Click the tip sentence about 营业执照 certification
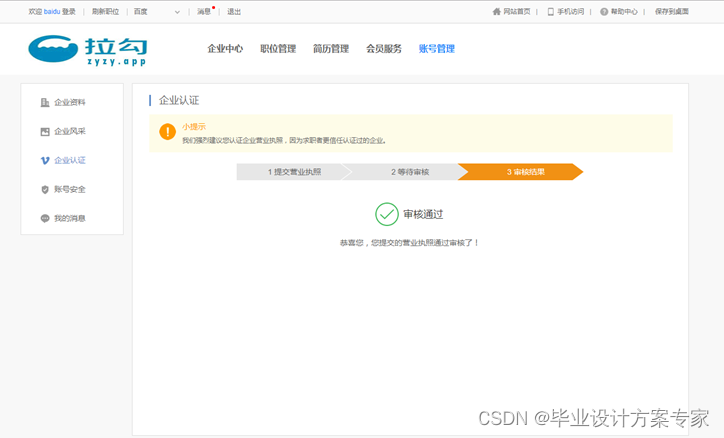Screen dimensions: 724x438 [x=284, y=140]
